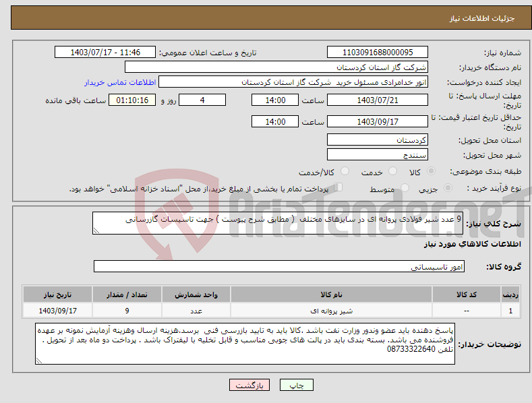This screenshot has height=403, width=532.
Task: Click the remaining time field 01:10:16
Action: pos(132,100)
